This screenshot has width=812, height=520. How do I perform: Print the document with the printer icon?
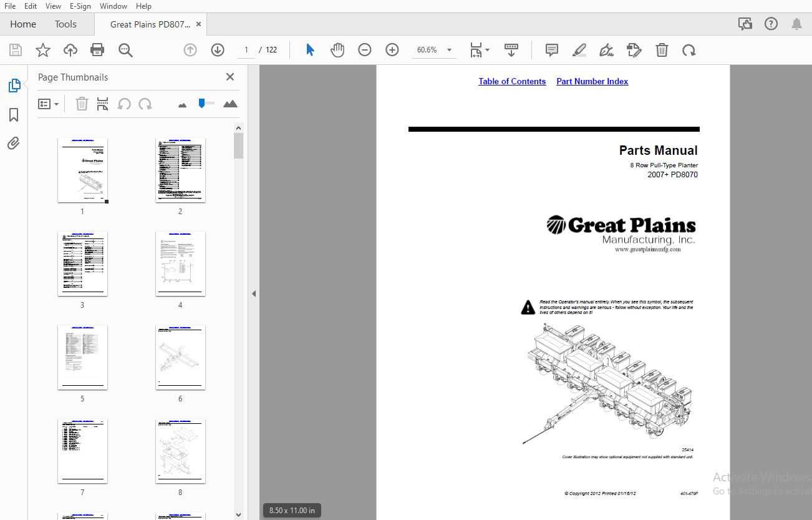click(97, 50)
